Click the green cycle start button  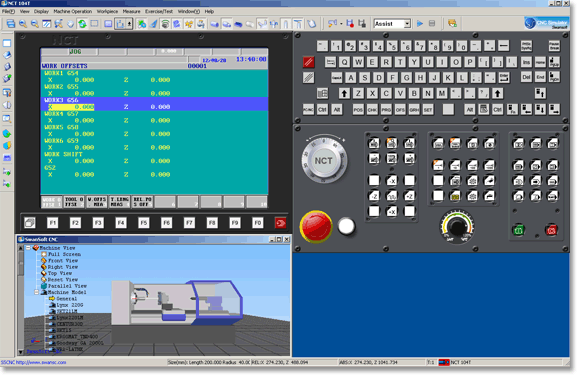[519, 230]
